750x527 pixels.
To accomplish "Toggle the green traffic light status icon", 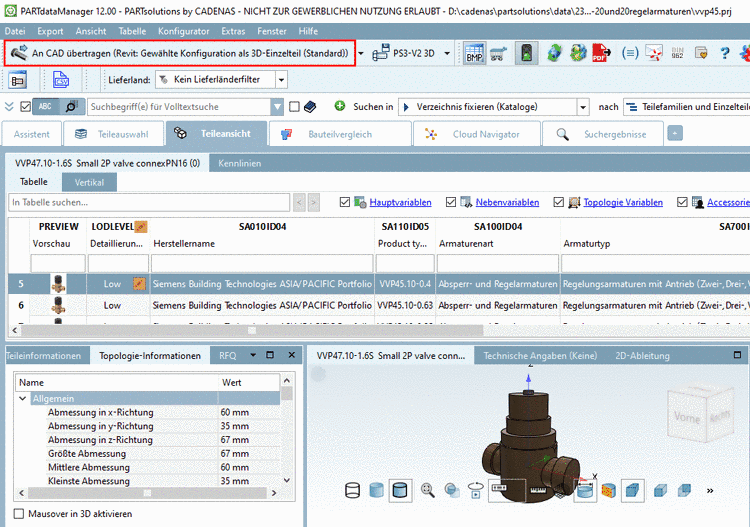I will click(527, 53).
